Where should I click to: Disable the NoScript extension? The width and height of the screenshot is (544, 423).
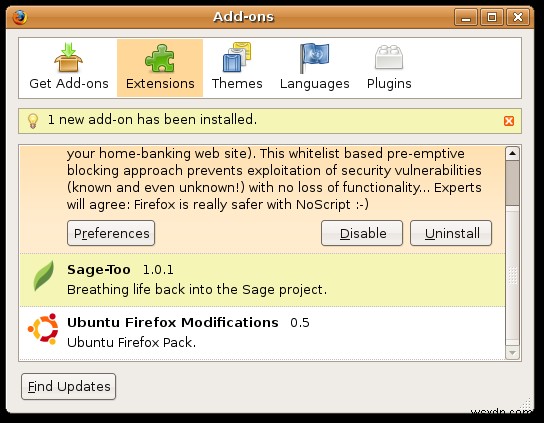(362, 233)
